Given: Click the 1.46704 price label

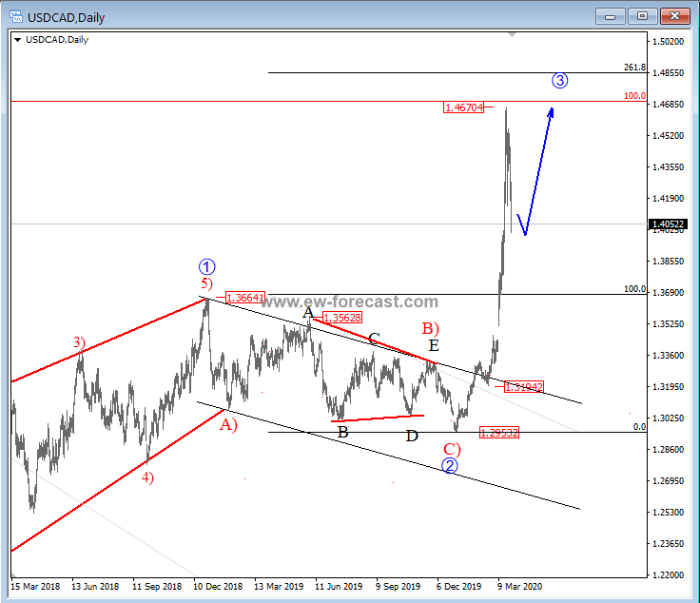Looking at the screenshot, I should click(462, 107).
